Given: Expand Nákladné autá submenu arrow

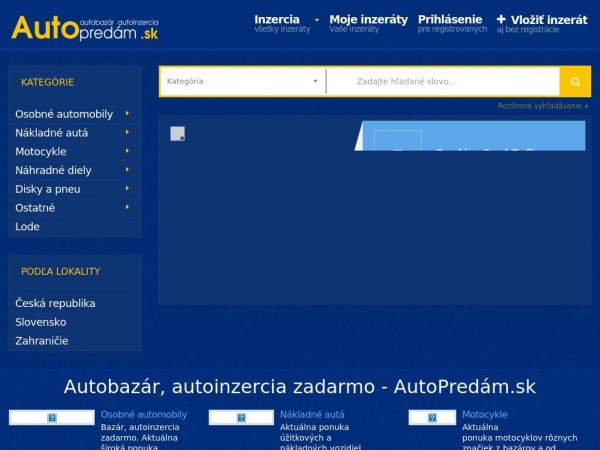Looking at the screenshot, I should click(127, 132).
